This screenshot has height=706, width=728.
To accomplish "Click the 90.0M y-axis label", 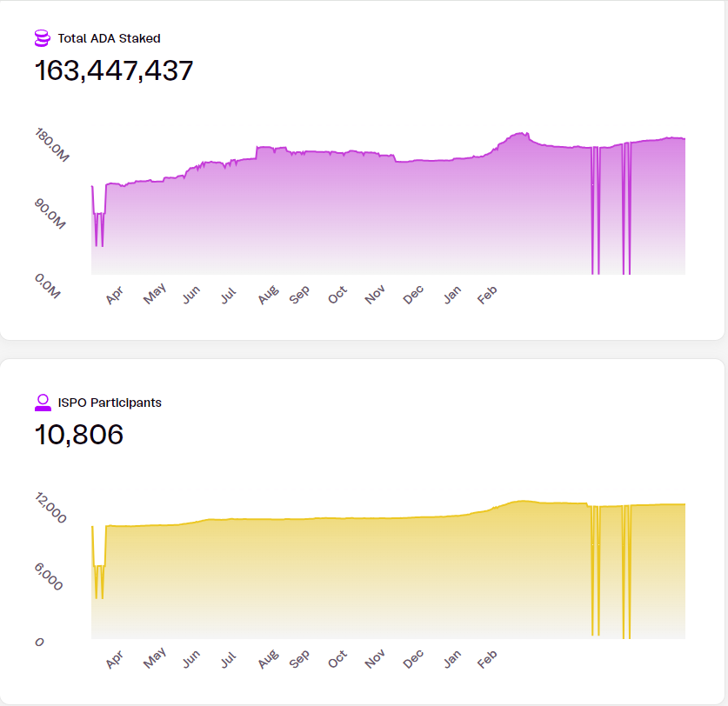I will pos(50,216).
